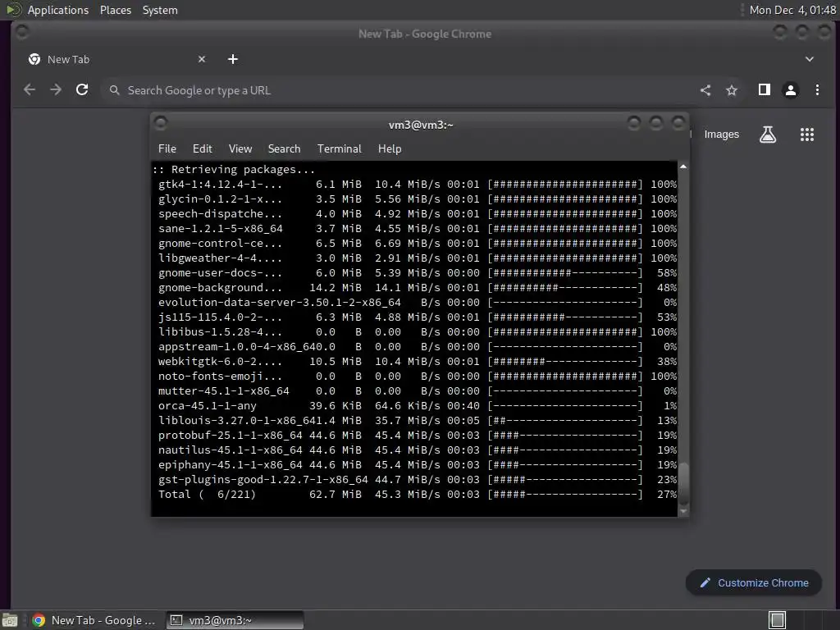Click the mutter-45.1-1-x86_64 line
This screenshot has width=840, height=630.
click(x=418, y=391)
